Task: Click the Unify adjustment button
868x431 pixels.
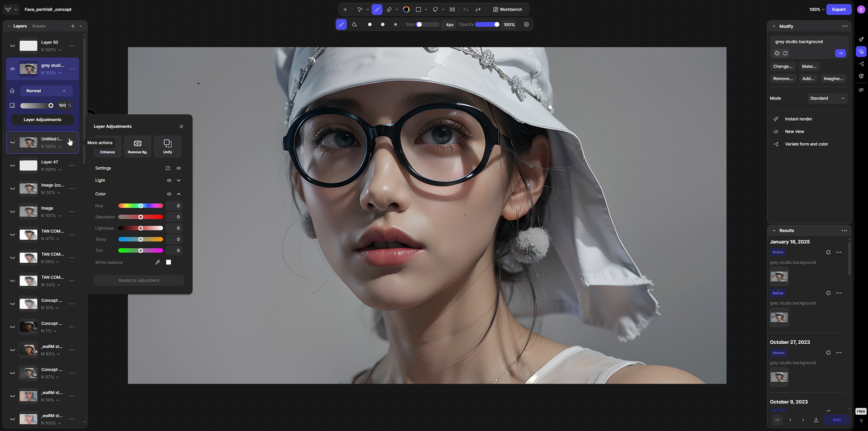Action: (x=168, y=147)
